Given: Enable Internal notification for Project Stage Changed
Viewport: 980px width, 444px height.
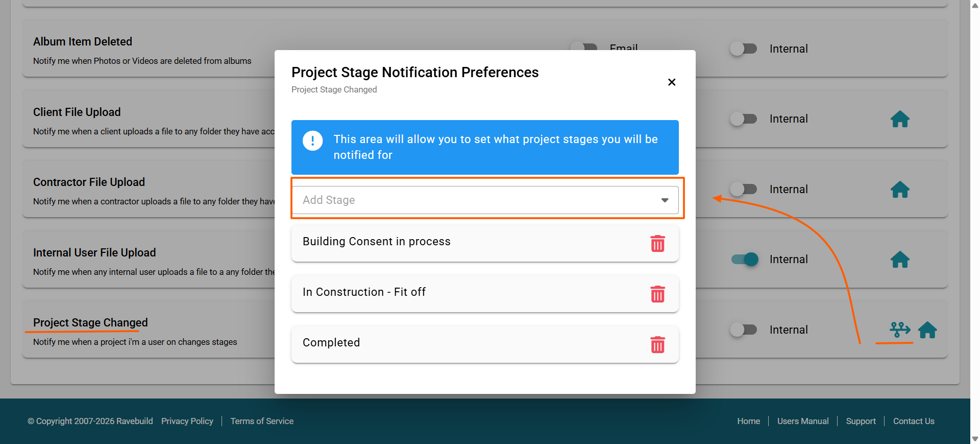Looking at the screenshot, I should pos(743,330).
